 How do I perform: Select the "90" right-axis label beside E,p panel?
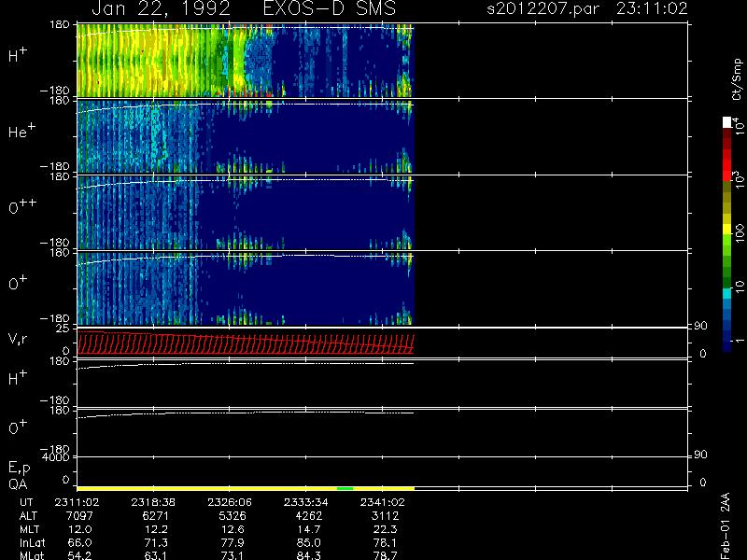tap(700, 455)
